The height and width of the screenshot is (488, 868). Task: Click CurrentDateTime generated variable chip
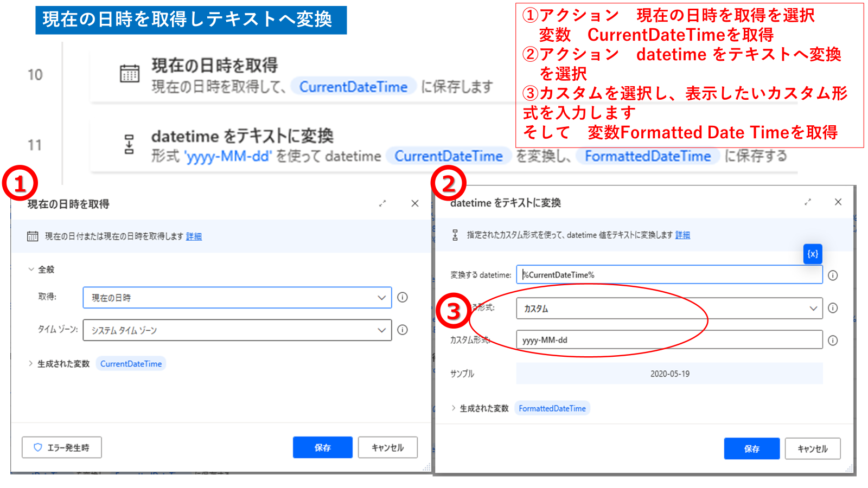(131, 364)
